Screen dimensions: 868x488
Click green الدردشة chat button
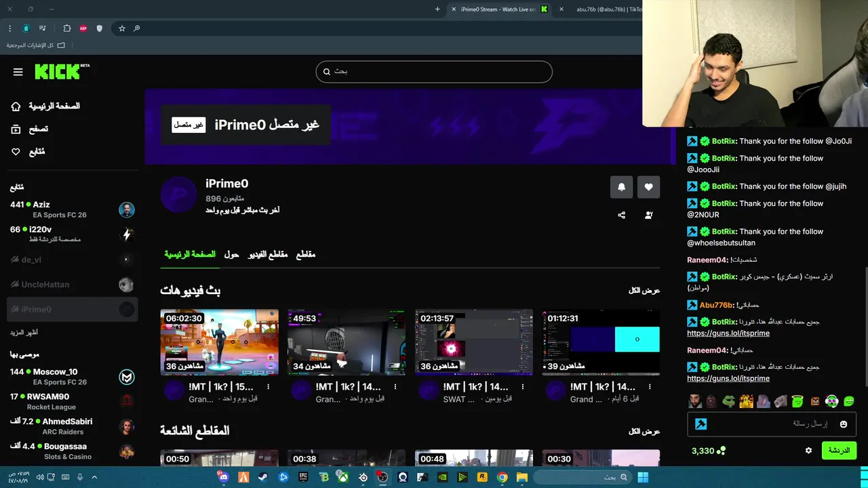click(x=839, y=451)
